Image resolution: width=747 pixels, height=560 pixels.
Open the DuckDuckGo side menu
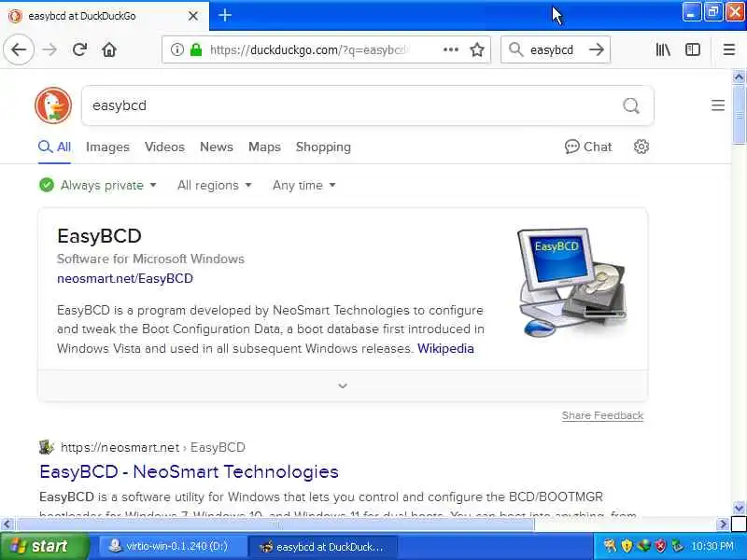tap(718, 105)
